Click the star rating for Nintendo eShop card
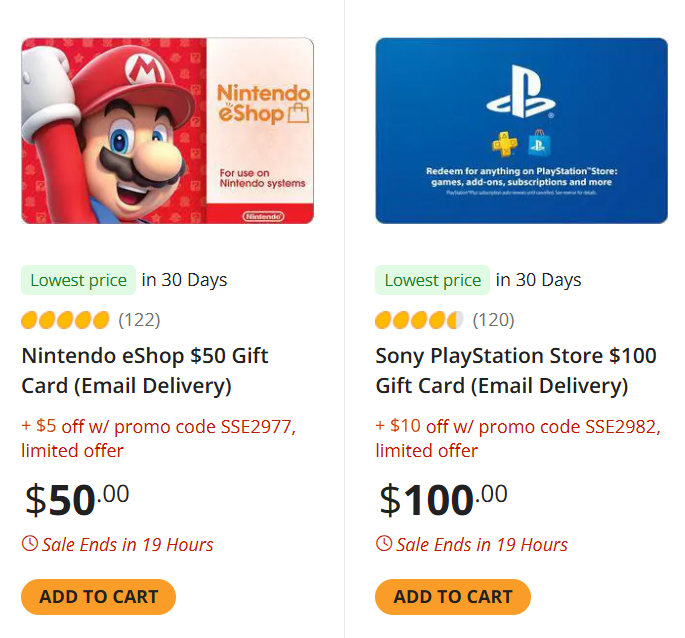This screenshot has height=638, width=685. [x=65, y=320]
